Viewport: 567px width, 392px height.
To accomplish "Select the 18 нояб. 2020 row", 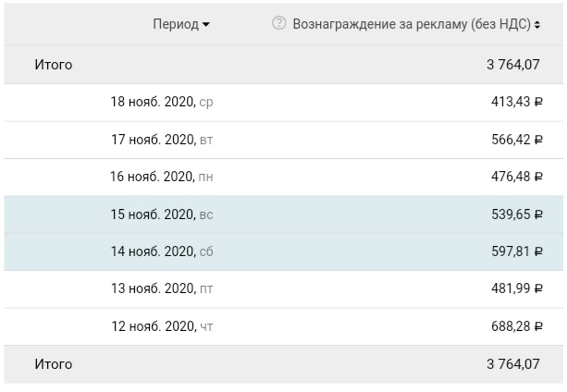I will (162, 103).
